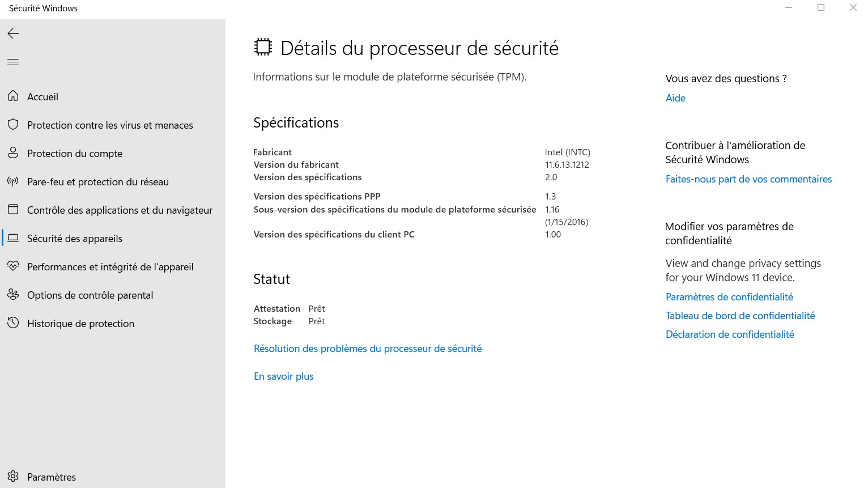868x488 pixels.
Task: Click the app and browser control icon
Action: coord(13,210)
